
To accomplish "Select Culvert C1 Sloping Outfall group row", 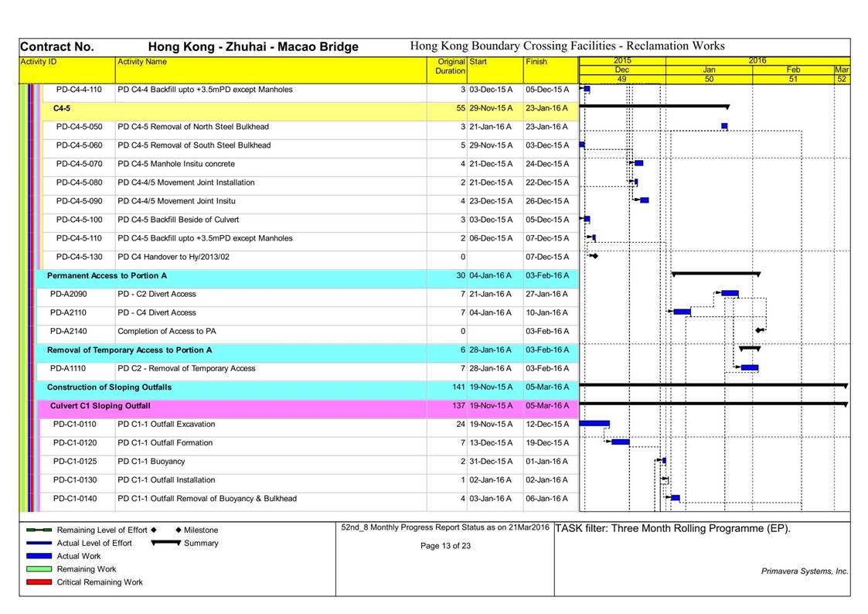I will pos(100,406).
